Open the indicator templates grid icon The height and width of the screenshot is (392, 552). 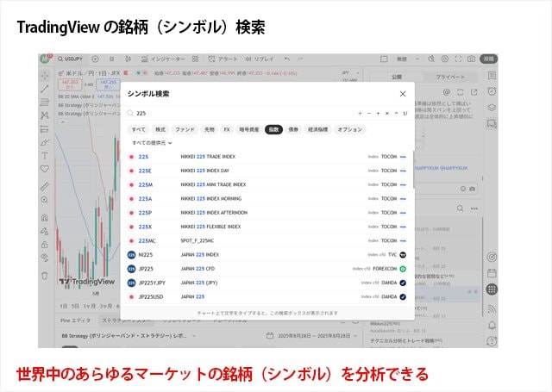coord(196,59)
